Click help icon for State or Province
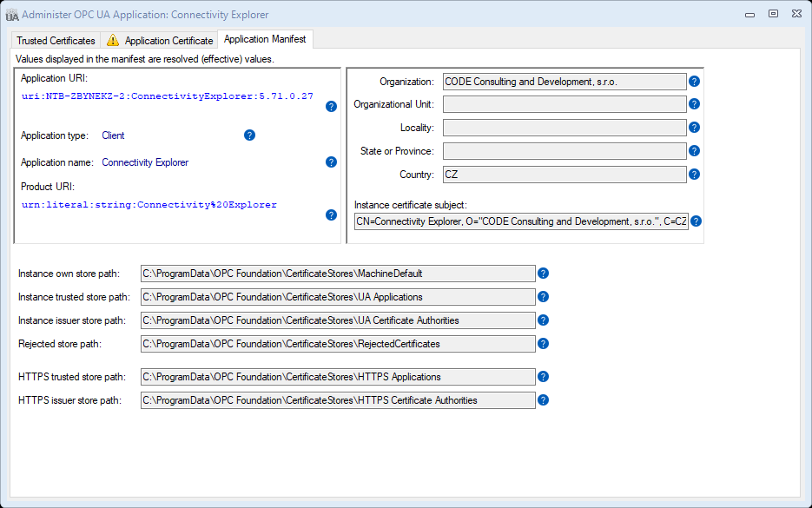This screenshot has width=812, height=508. point(694,151)
